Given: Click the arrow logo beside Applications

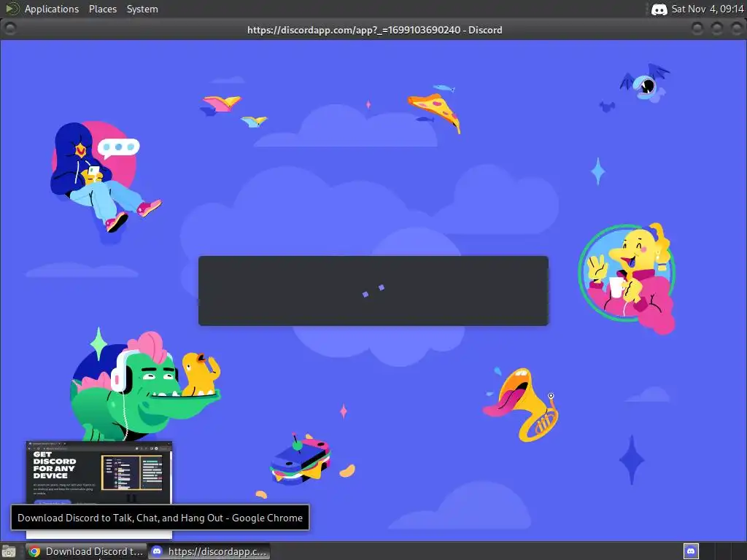Looking at the screenshot, I should 12,9.
